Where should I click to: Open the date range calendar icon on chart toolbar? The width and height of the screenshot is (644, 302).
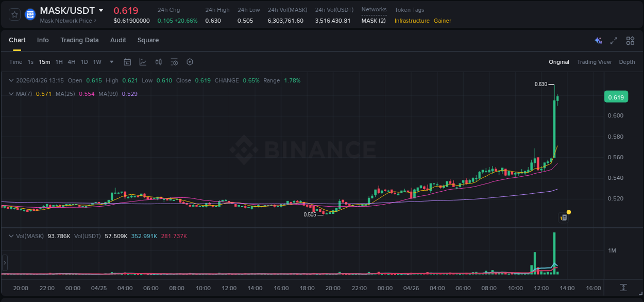coord(127,62)
